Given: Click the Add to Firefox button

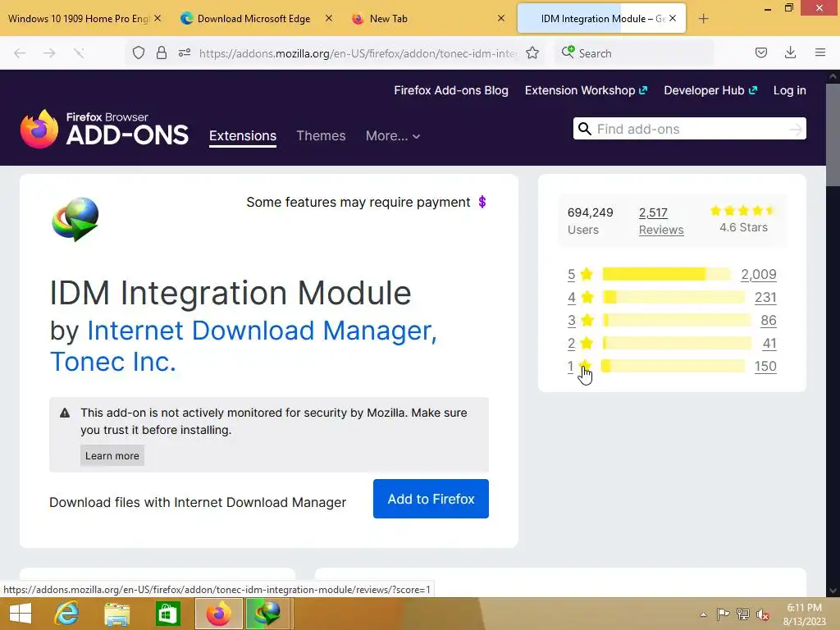Looking at the screenshot, I should [431, 499].
